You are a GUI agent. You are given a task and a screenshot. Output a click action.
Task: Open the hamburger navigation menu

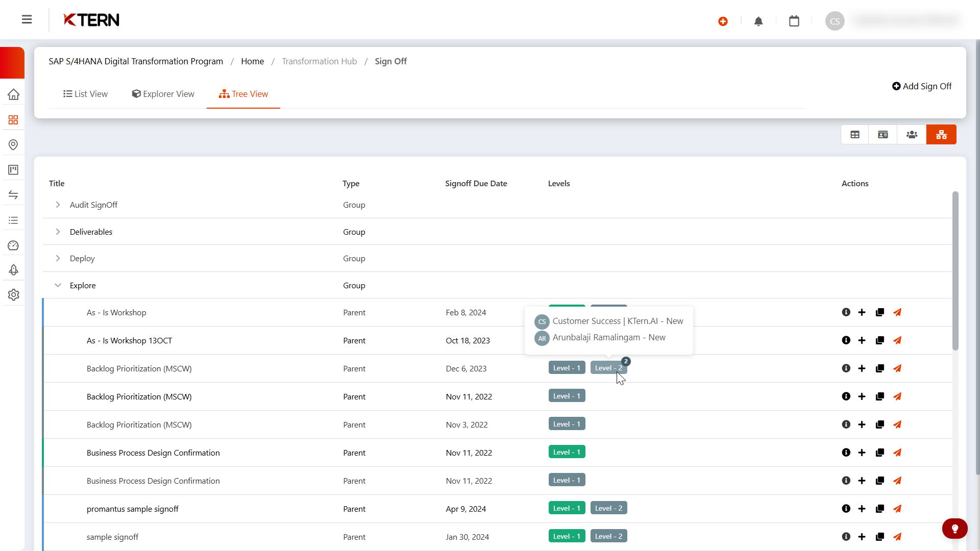(27, 19)
